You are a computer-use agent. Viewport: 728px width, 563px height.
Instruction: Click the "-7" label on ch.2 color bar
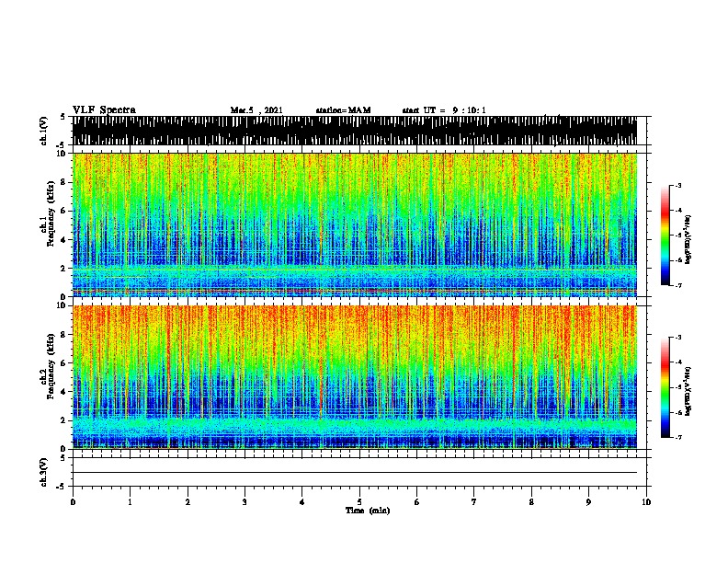click(678, 438)
